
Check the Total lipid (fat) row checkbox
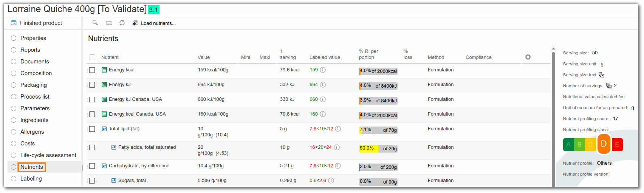(92, 129)
